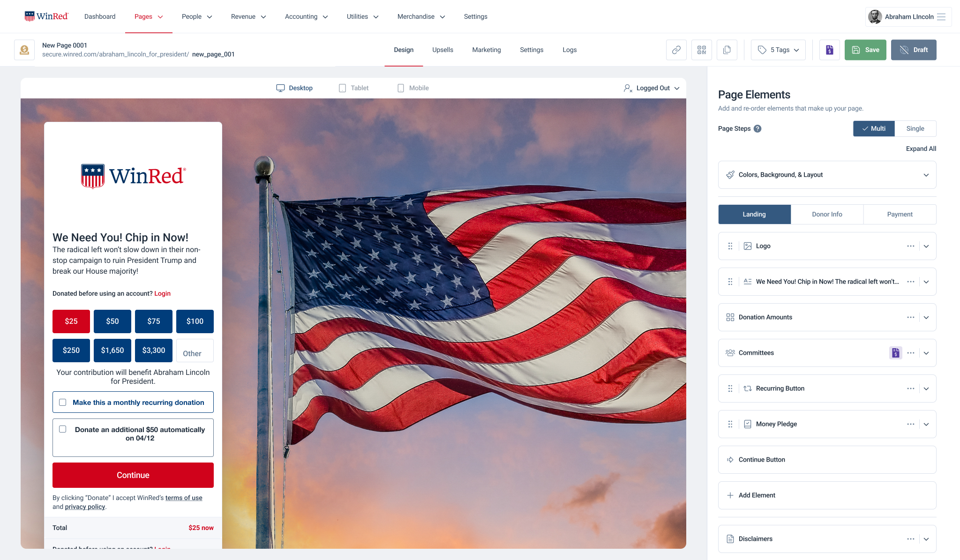Click the new_page_001 URL slug
Viewport: 960px width, 560px height.
pos(213,54)
